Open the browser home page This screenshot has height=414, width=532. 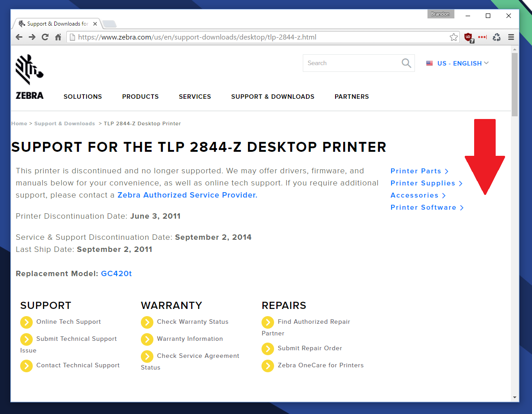pyautogui.click(x=58, y=37)
